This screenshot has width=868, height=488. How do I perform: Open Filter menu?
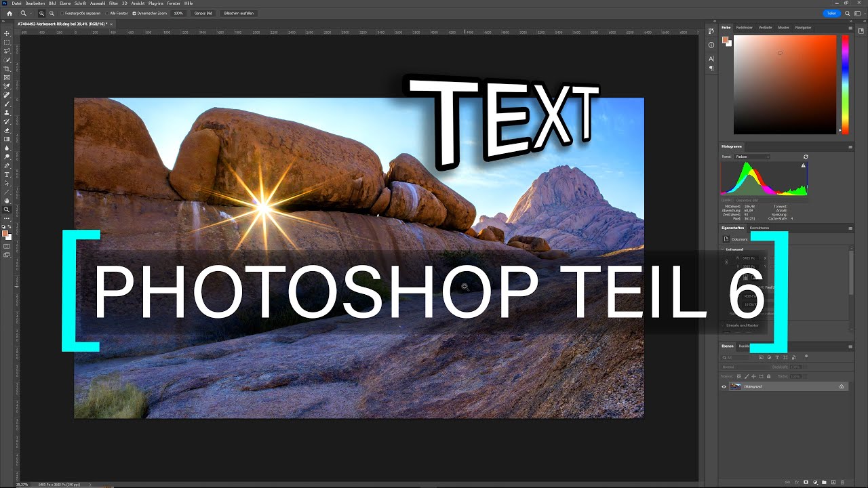click(113, 3)
